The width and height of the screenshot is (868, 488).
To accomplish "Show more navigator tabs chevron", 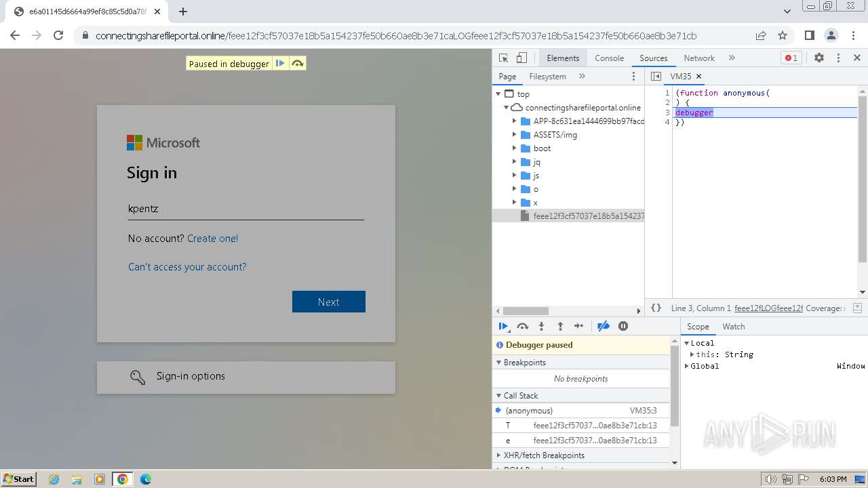I will pos(582,77).
